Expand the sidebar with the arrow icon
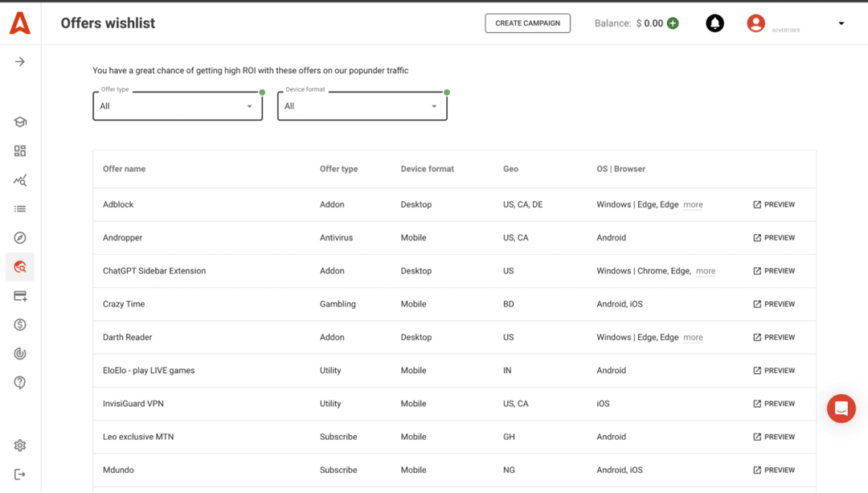 [20, 62]
